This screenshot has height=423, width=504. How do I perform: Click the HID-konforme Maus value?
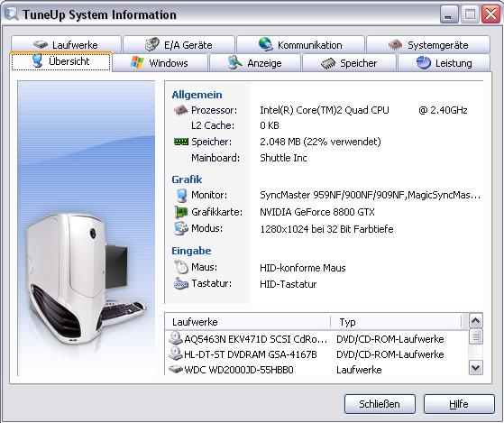[302, 268]
